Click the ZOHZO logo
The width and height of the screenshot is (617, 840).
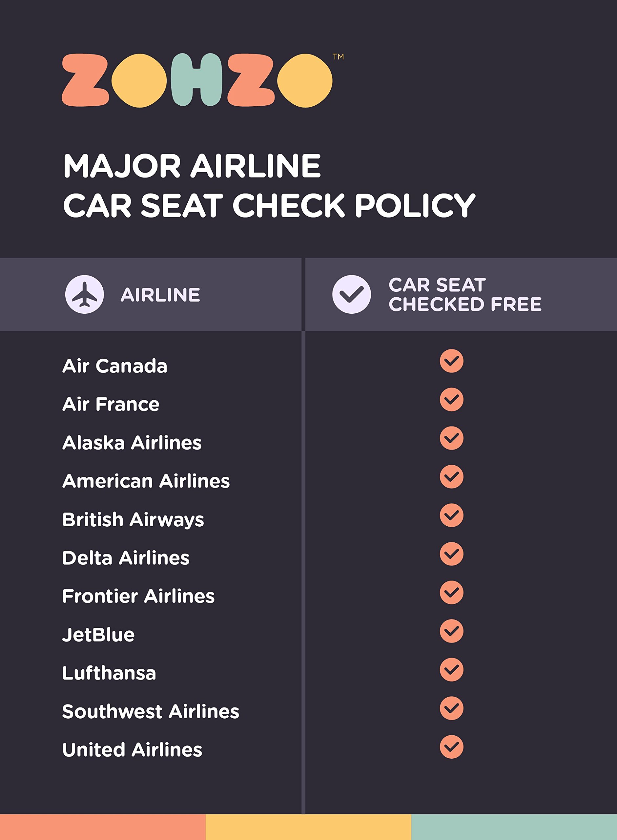pos(197,80)
